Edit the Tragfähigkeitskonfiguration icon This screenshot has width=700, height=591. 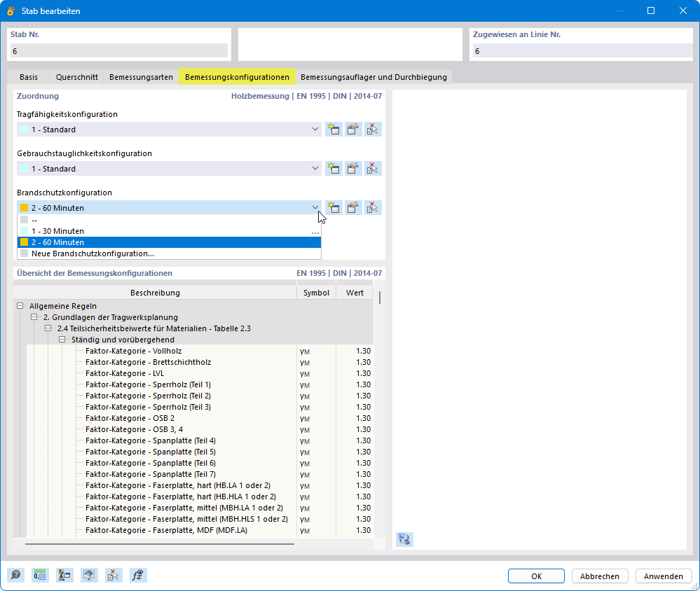click(352, 130)
